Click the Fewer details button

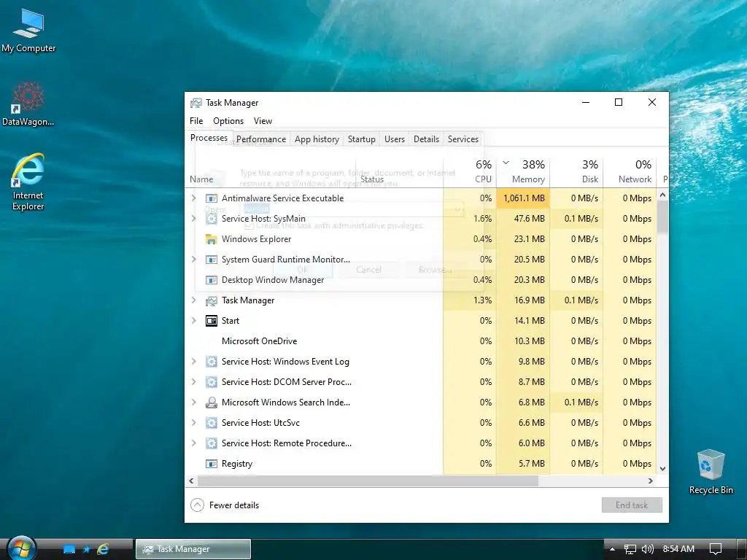click(225, 505)
